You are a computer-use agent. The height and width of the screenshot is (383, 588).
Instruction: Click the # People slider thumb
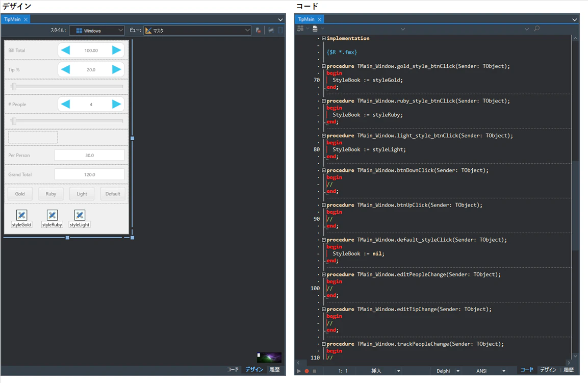[x=14, y=121]
